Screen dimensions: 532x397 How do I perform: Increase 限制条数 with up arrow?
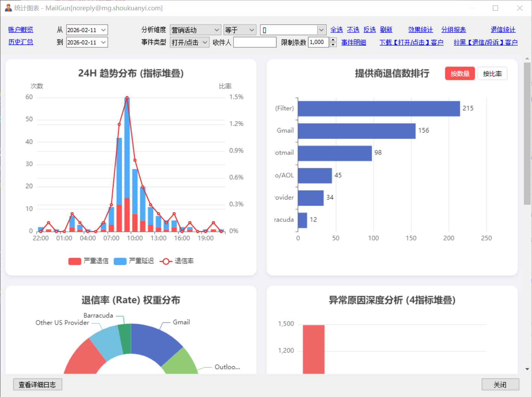(333, 40)
